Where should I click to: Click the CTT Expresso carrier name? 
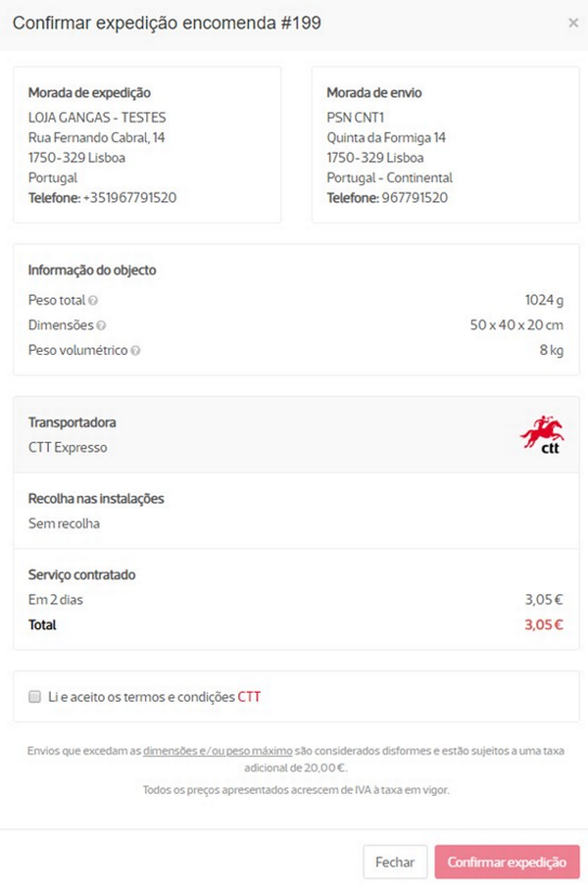point(68,448)
